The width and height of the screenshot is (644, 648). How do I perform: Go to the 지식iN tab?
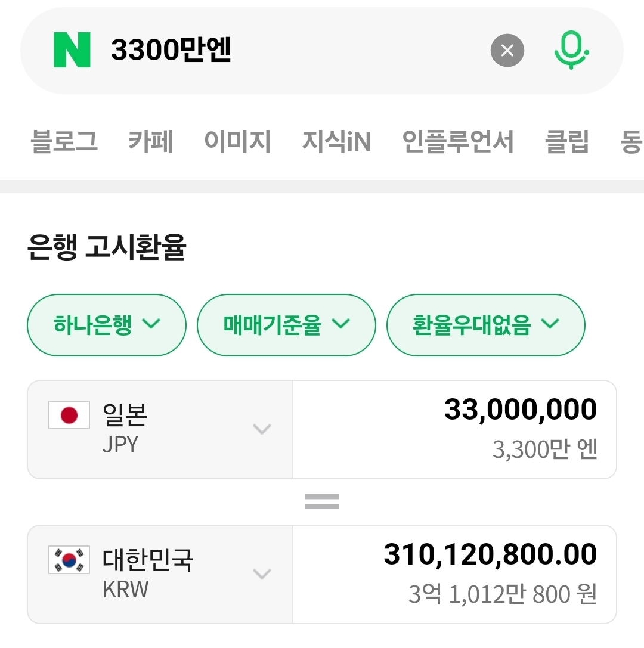click(x=336, y=142)
